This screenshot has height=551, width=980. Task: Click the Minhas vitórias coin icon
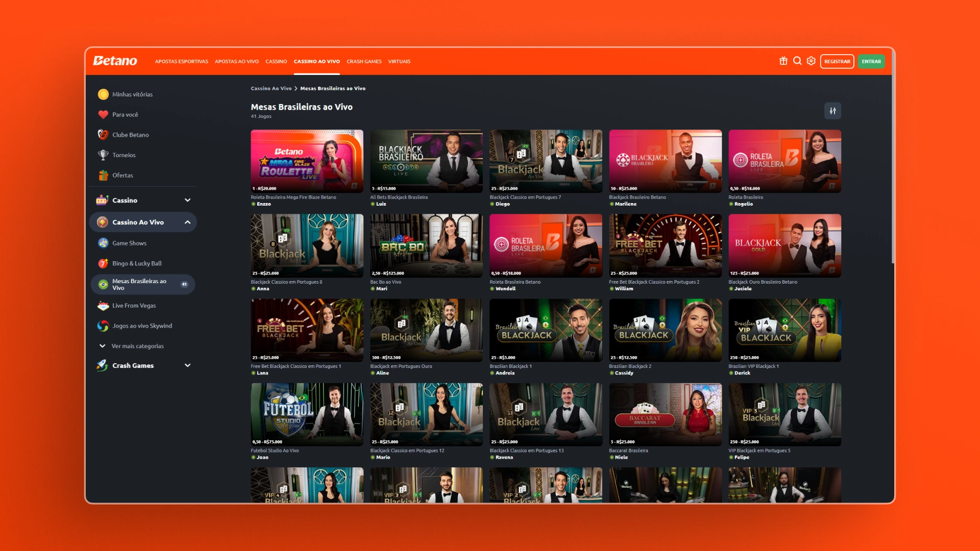[x=103, y=94]
